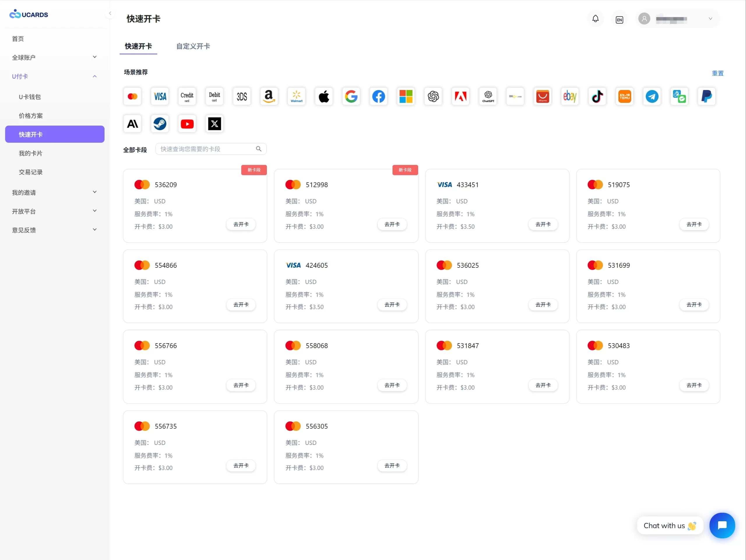This screenshot has width=746, height=560.
Task: Select the X (Twitter) scene icon
Action: (214, 124)
